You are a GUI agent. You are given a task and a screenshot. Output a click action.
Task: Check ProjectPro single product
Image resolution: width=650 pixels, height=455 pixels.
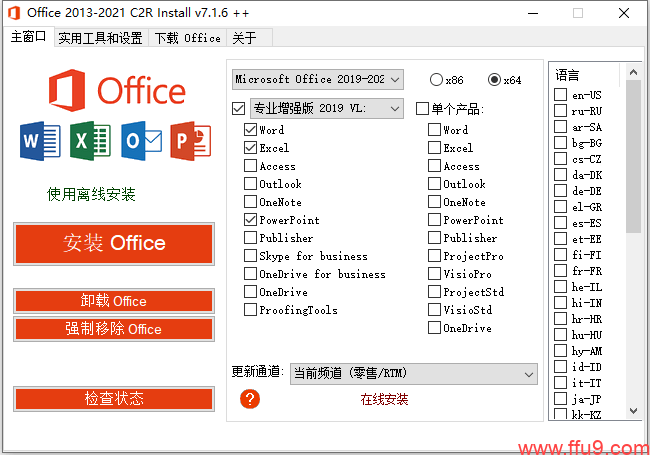point(434,256)
